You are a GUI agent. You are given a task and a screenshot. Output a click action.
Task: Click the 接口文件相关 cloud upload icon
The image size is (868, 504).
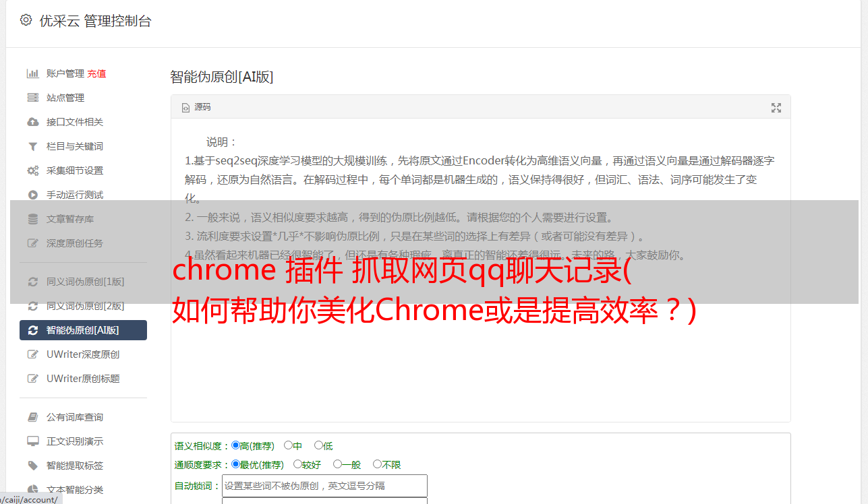point(32,122)
